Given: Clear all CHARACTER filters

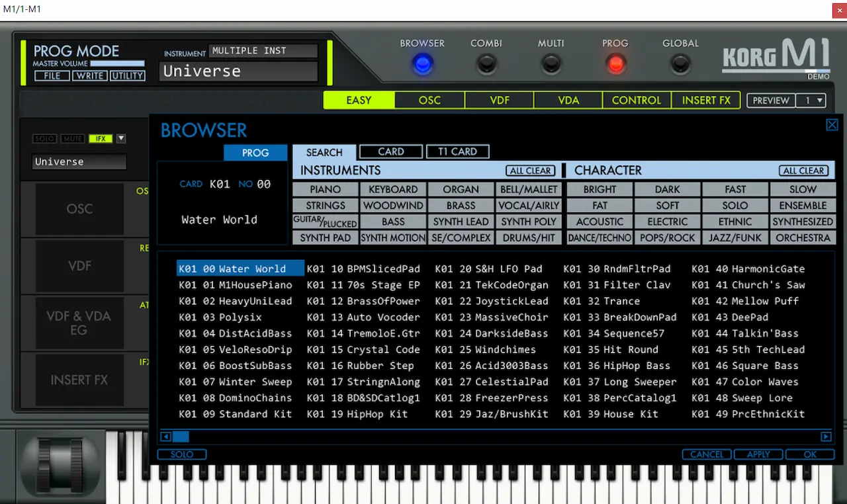Looking at the screenshot, I should point(803,171).
